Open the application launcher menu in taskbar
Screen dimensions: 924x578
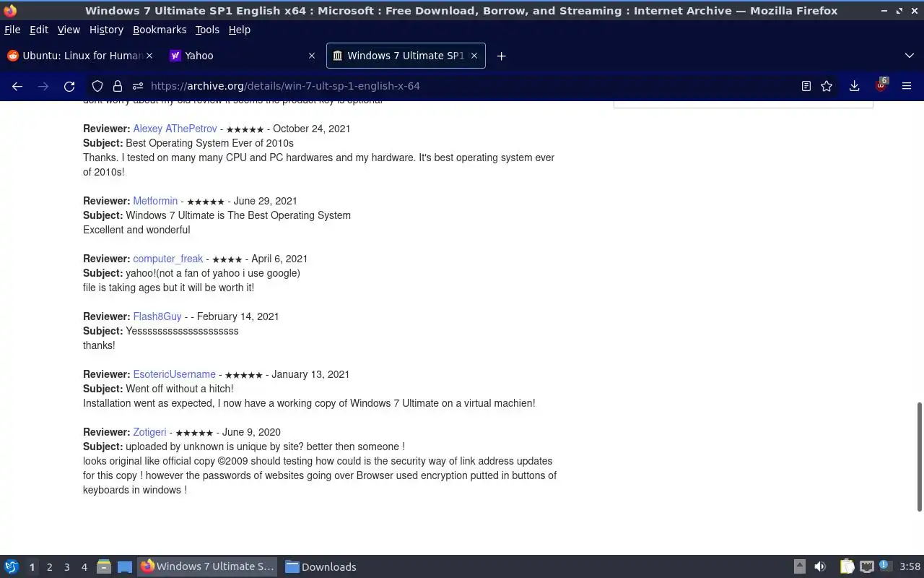point(12,567)
